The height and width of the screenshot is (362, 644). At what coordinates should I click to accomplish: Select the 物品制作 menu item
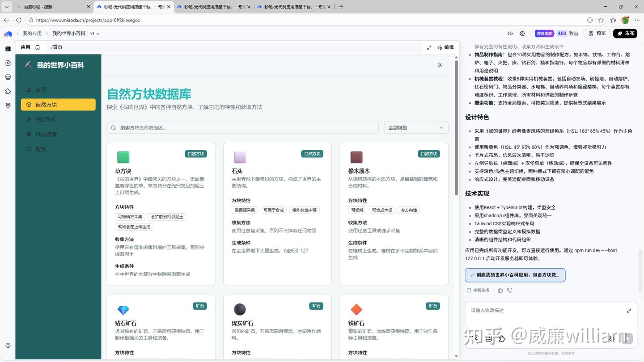47,119
